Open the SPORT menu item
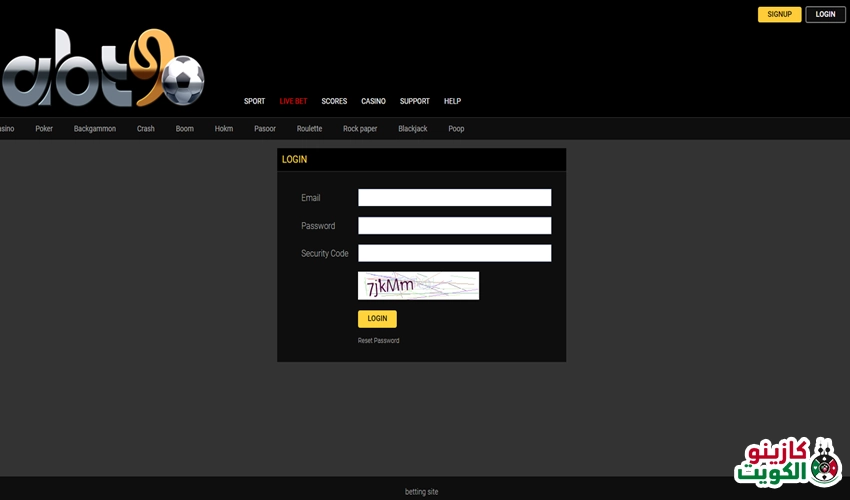This screenshot has width=850, height=500. (254, 101)
